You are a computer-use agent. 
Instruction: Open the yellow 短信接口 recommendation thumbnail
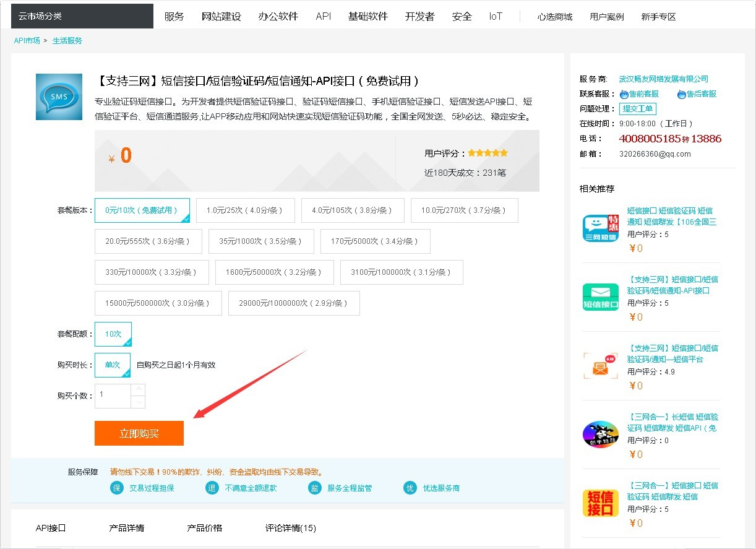pyautogui.click(x=601, y=503)
